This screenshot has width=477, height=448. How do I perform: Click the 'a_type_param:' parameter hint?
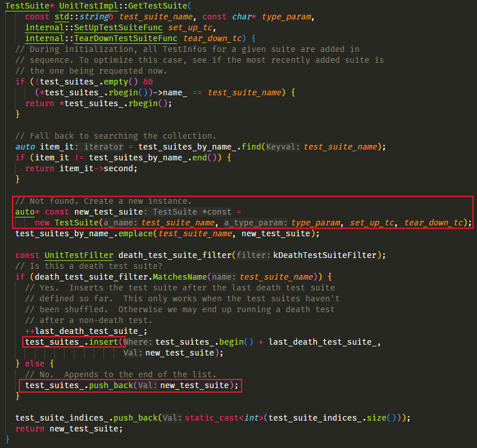tap(255, 223)
